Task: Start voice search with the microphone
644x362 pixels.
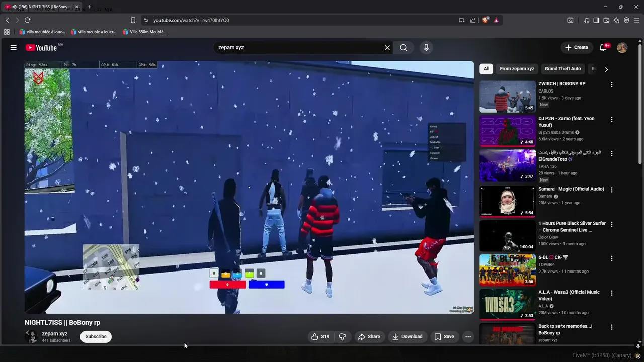Action: [x=426, y=47]
